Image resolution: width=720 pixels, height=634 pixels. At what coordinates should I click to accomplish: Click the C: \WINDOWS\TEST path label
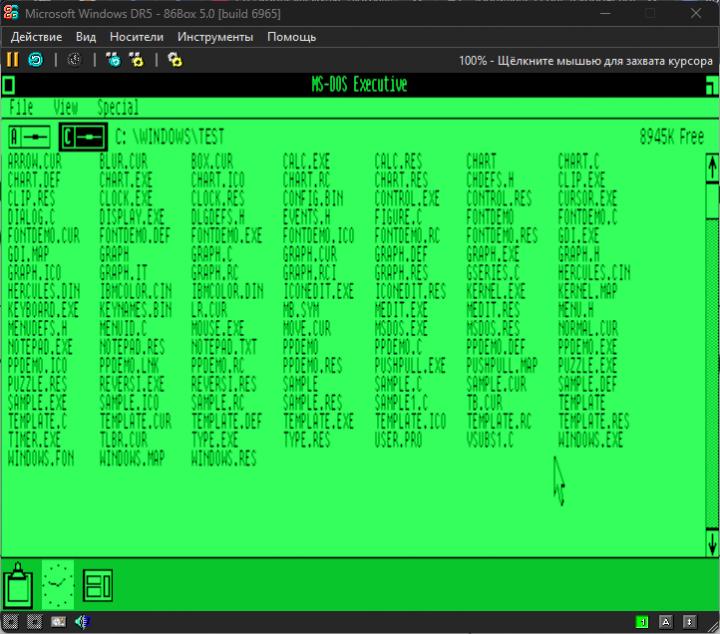169,137
